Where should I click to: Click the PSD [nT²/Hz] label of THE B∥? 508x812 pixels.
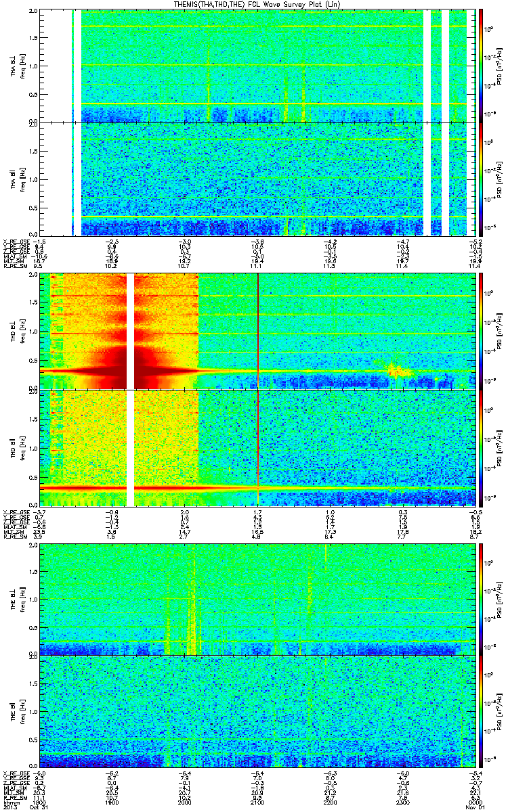pos(501,712)
